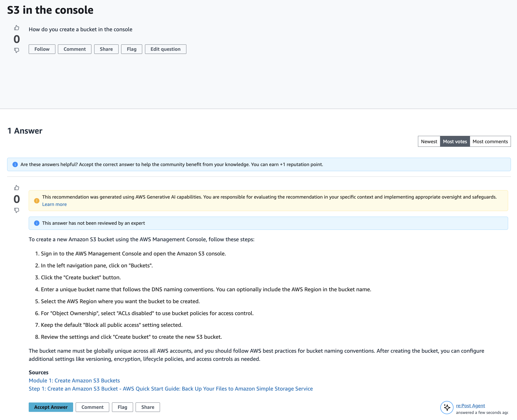Open the re:Post Agent profile link

(x=470, y=406)
